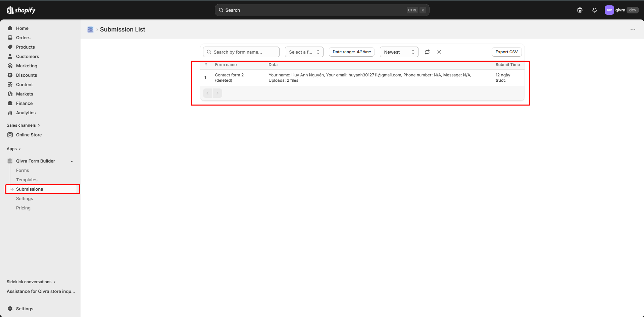Viewport: 644px width, 317px height.
Task: Open the Assistance for Qivra store conversation
Action: [41, 291]
